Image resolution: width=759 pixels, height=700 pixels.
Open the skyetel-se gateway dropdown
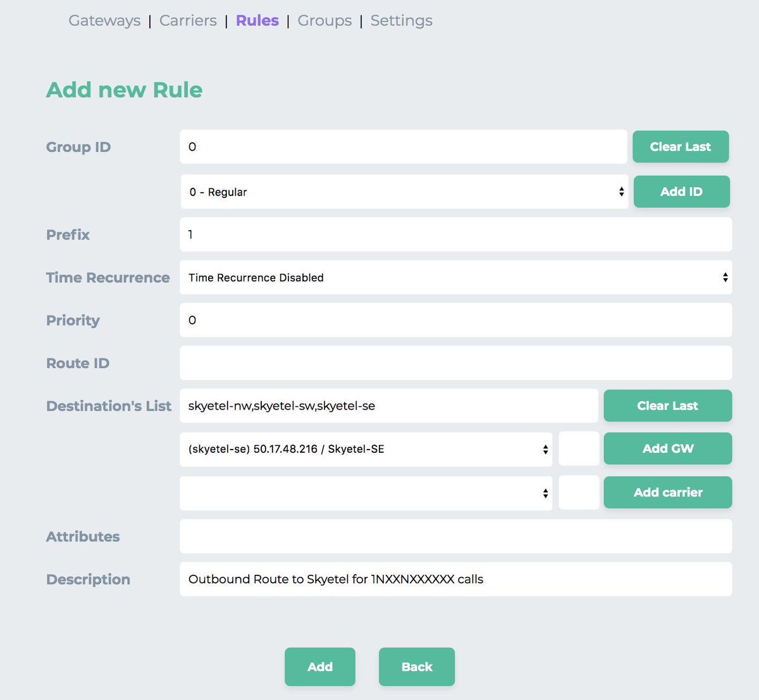point(366,449)
